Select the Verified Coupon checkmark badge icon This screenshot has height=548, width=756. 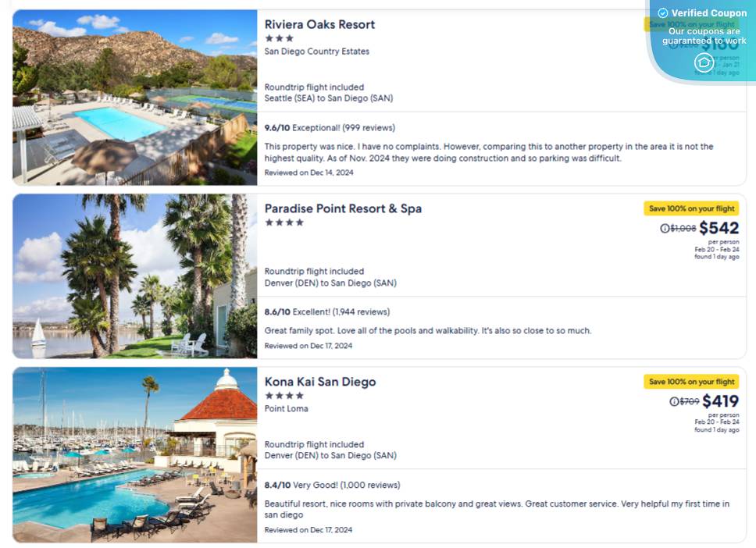[662, 12]
